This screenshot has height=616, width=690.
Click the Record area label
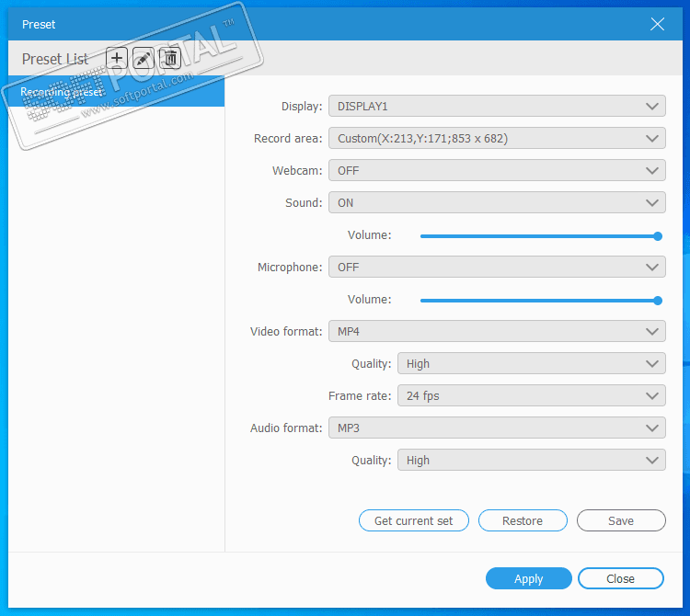click(288, 139)
